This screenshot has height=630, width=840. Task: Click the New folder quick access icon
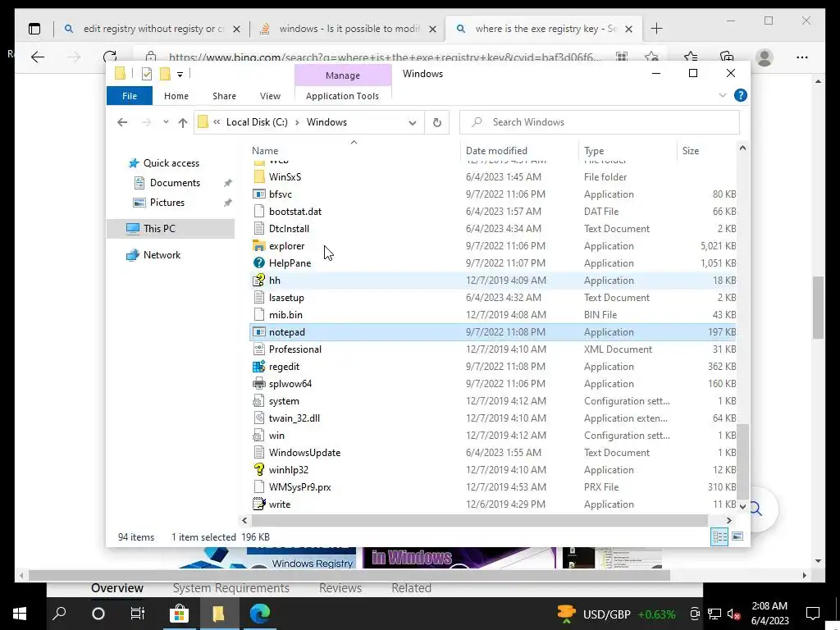tap(165, 74)
